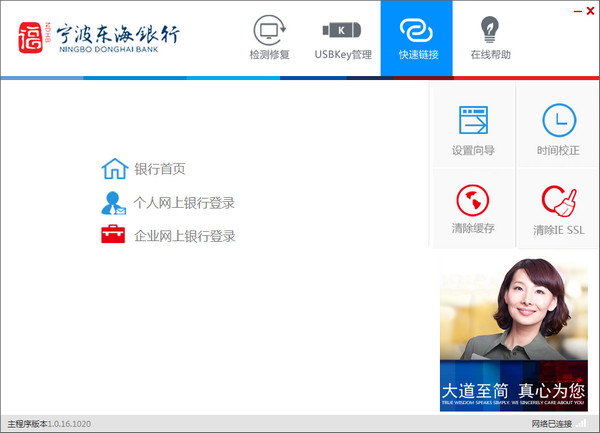Click the network signal bars icon
The height and width of the screenshot is (433, 600).
click(x=581, y=423)
